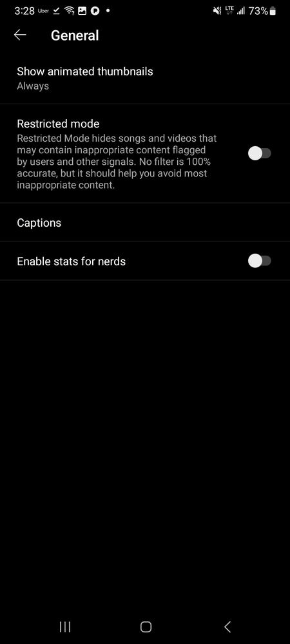This screenshot has width=290, height=644.
Task: Tap the Enable stats for nerds label
Action: [71, 261]
